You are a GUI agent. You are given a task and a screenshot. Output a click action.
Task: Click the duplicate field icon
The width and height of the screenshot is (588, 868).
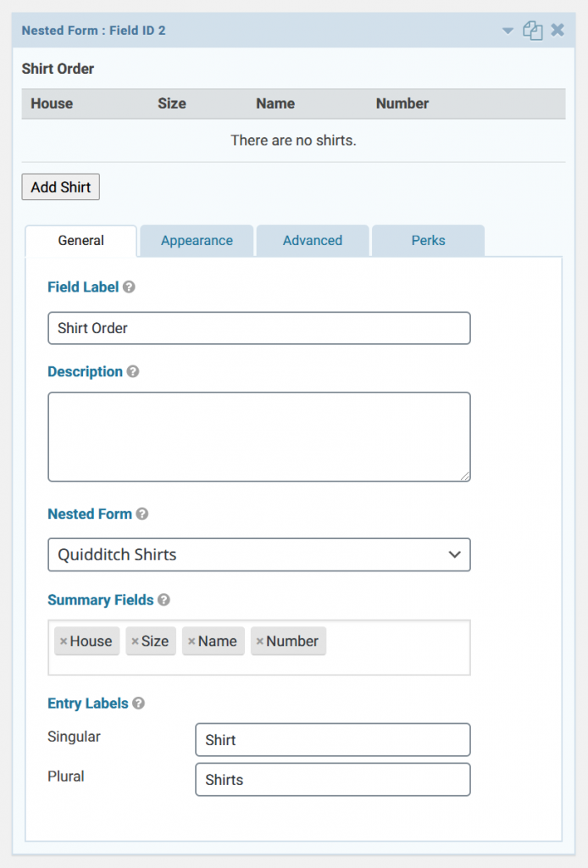tap(533, 30)
